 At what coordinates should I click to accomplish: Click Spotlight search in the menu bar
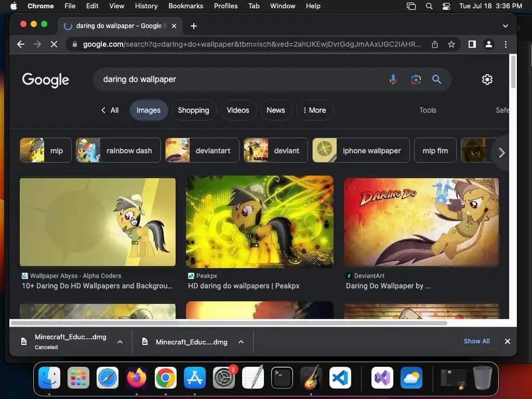point(429,6)
